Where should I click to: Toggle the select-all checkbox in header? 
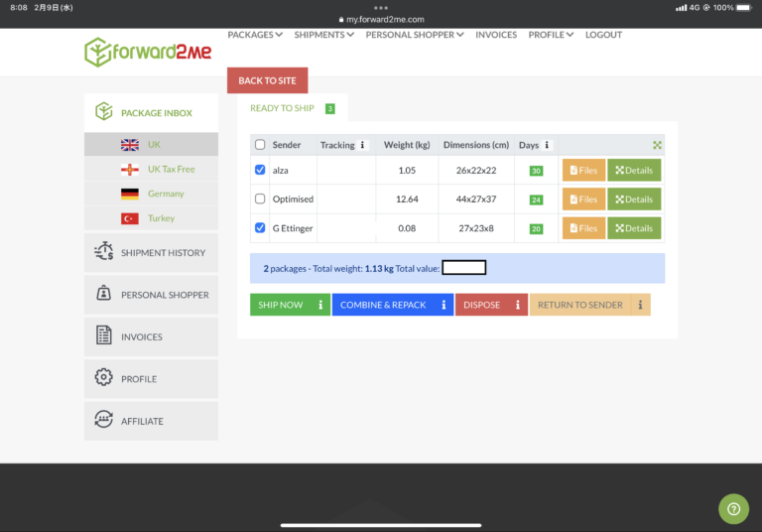[x=260, y=145]
